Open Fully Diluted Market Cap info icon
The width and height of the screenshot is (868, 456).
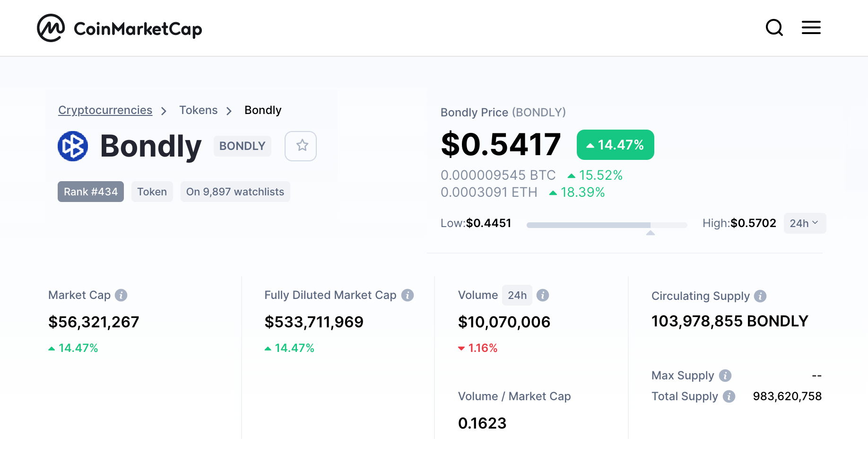[x=408, y=295]
